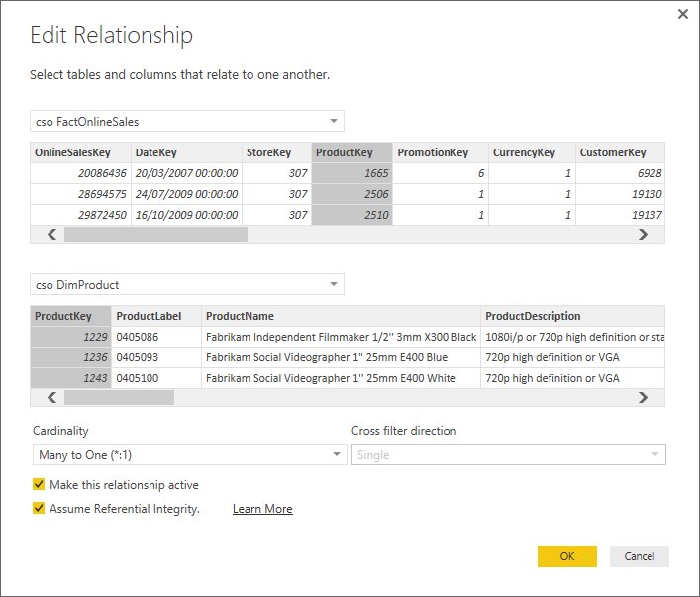Image resolution: width=700 pixels, height=597 pixels.
Task: Click ProductLabel cell 0405093
Action: click(x=156, y=357)
